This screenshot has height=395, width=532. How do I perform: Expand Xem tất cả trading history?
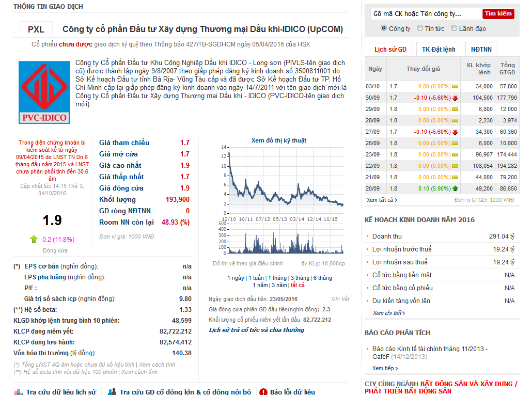coord(382,200)
